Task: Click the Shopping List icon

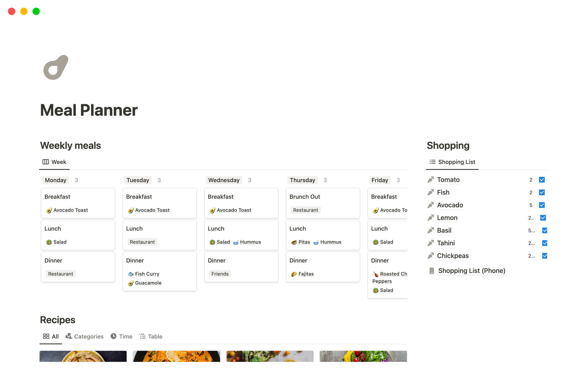Action: pyautogui.click(x=432, y=162)
